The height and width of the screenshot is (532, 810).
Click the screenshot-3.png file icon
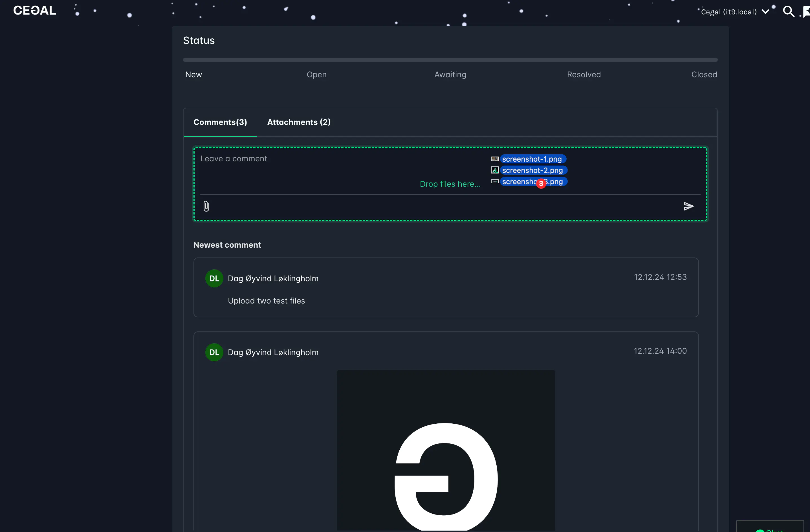click(495, 181)
